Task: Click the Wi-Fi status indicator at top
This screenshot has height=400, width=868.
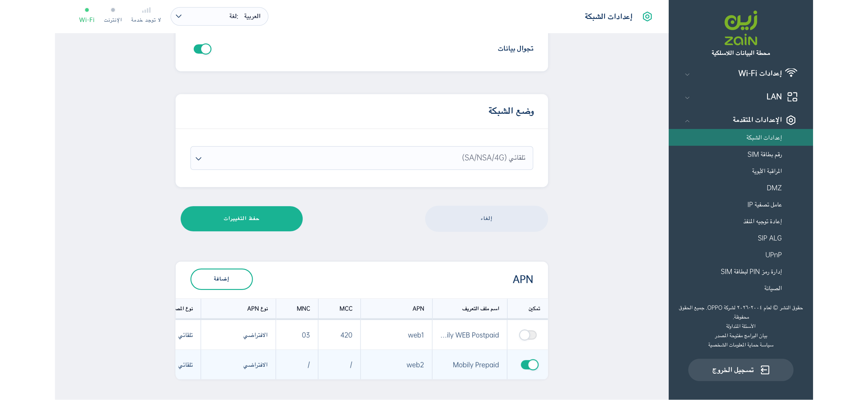Action: coord(87,15)
